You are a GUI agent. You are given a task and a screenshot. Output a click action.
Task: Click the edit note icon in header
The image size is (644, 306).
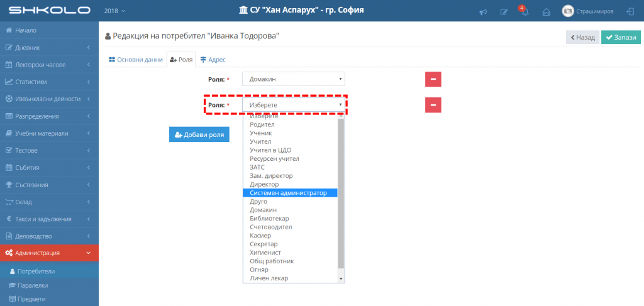point(504,12)
